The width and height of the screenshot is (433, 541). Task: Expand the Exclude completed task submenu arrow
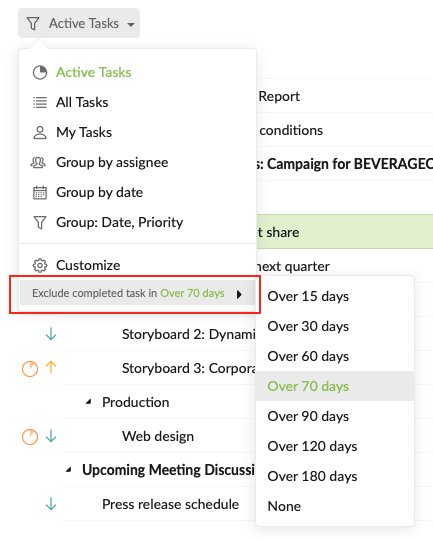point(239,294)
